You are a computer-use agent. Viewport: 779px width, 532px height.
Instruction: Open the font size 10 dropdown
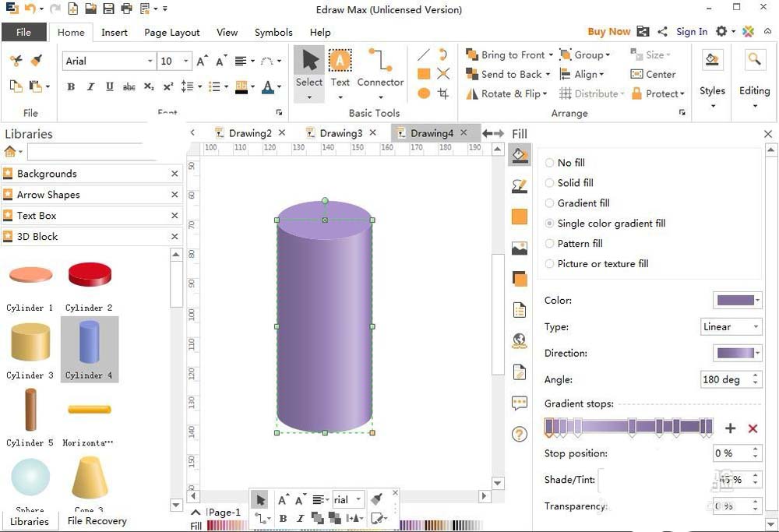186,61
